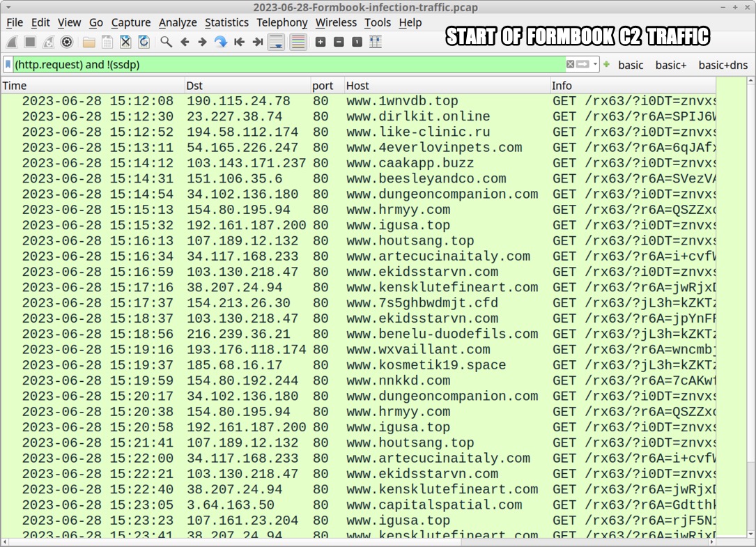
Task: Select the www.wxvaillant.com packet row
Action: (x=358, y=349)
